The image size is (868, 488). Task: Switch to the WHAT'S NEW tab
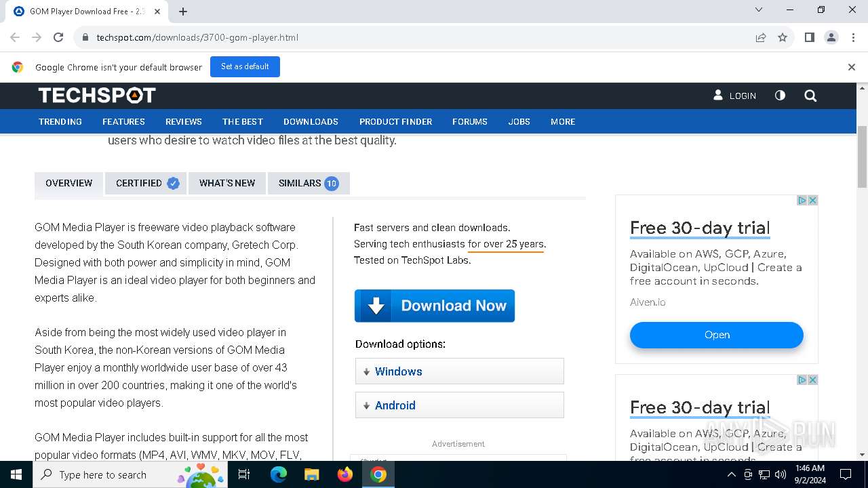pos(227,184)
